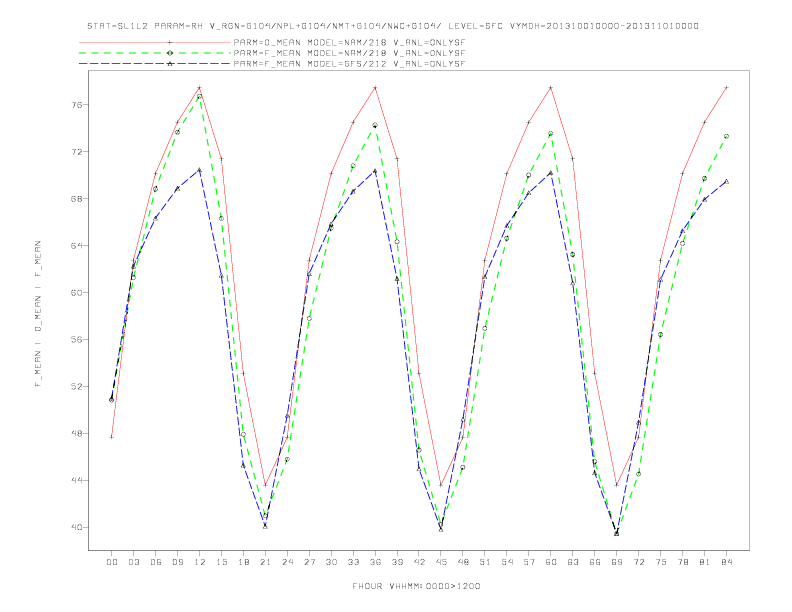Click y-axis tick label '60'
This screenshot has height=612, width=792.
(77, 292)
